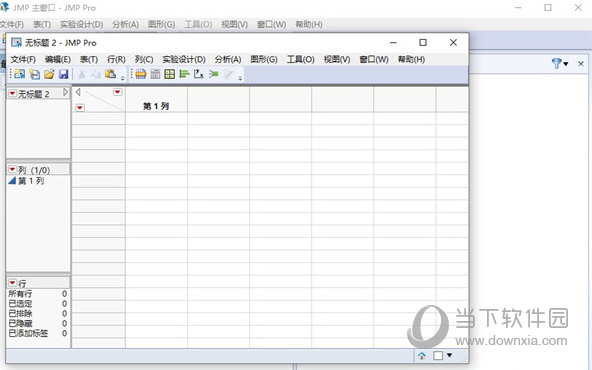The width and height of the screenshot is (592, 370).
Task: Open 编辑(E) menu
Action: click(58, 59)
